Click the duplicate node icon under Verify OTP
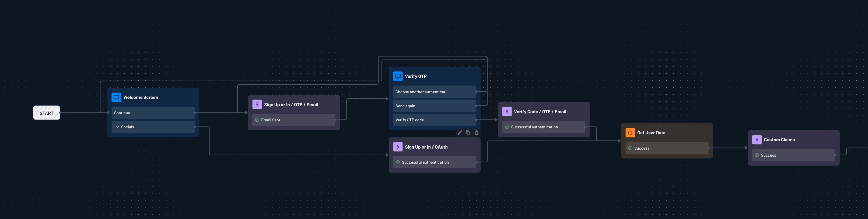The height and width of the screenshot is (219, 868). pos(468,133)
